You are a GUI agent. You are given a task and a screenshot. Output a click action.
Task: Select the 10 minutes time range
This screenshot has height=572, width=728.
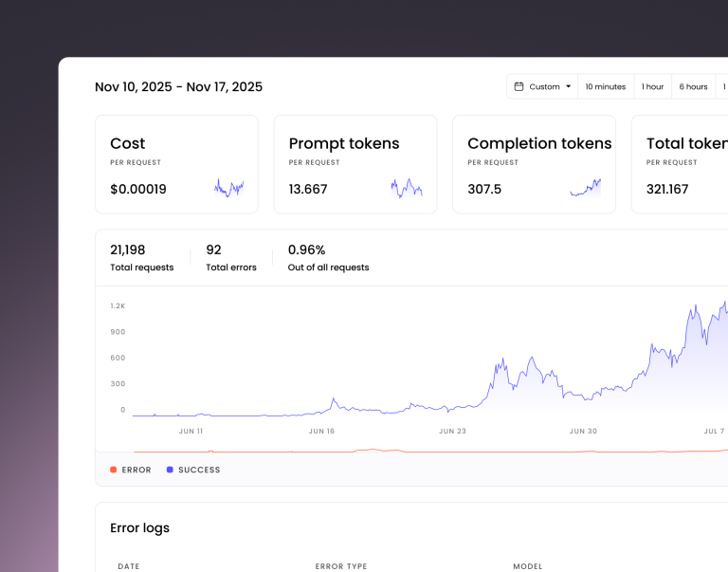[x=605, y=86]
